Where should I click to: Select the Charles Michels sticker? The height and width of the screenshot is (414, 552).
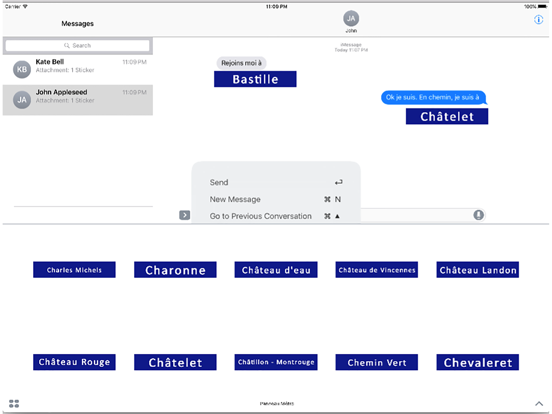tap(74, 270)
